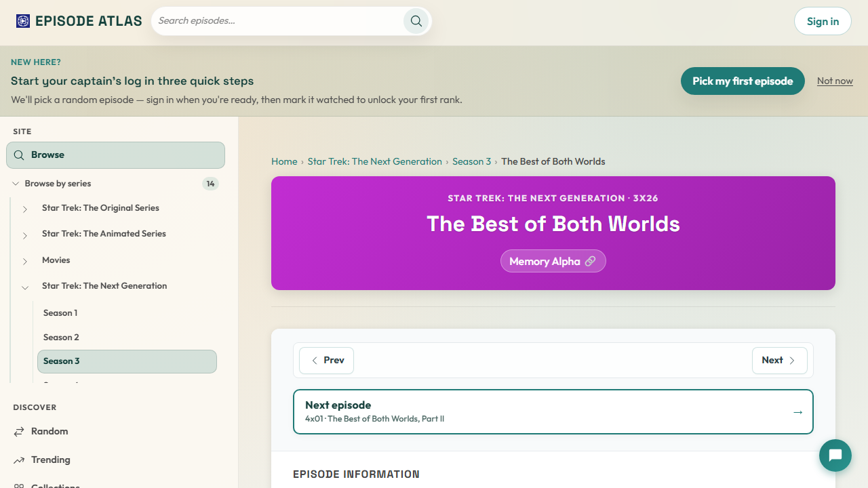The image size is (868, 488).
Task: Click the arrow in Next episode card
Action: coord(797,411)
